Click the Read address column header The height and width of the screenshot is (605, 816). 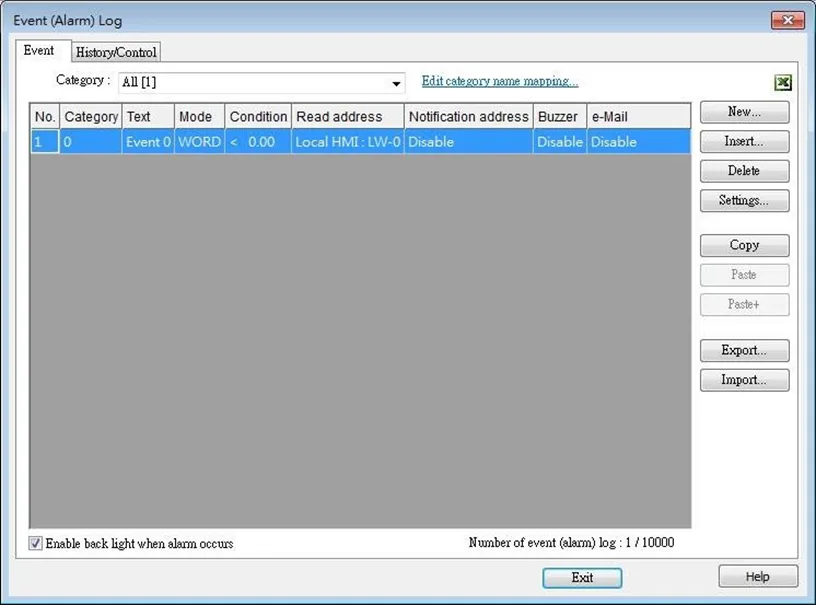[348, 117]
